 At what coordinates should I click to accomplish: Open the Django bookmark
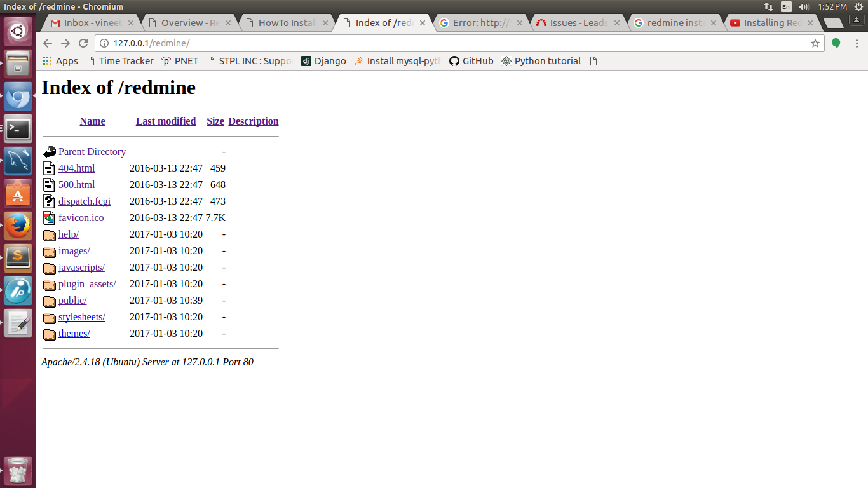click(x=323, y=61)
